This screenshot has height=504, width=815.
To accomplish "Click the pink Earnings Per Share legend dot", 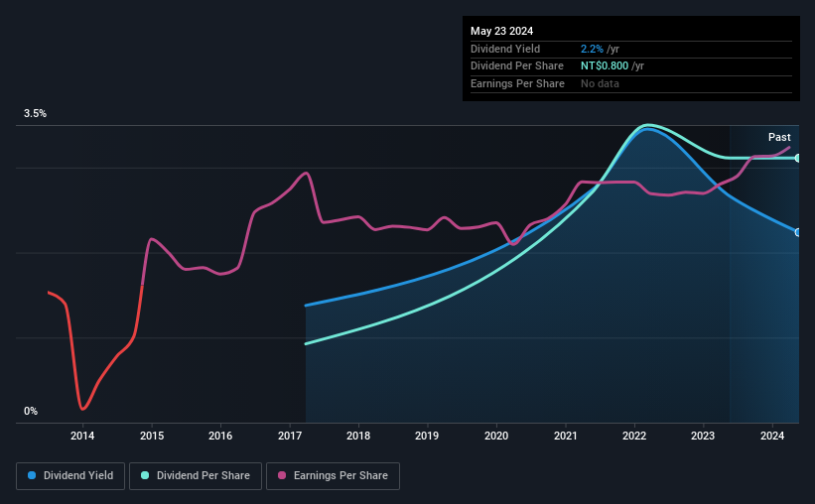I will point(282,475).
